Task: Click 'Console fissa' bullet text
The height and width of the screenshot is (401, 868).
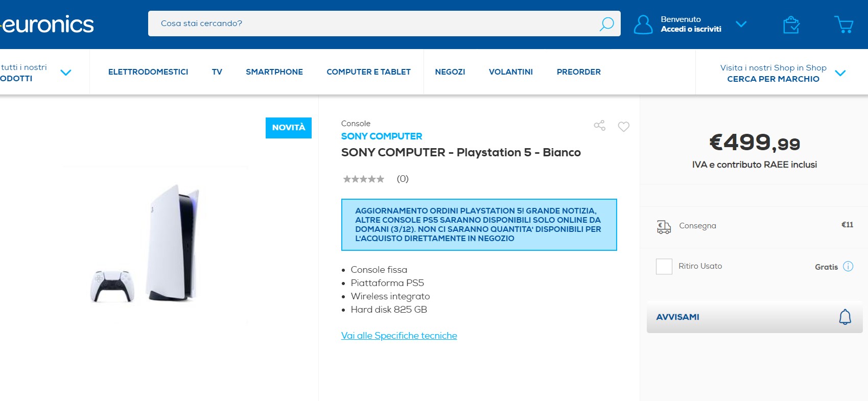Action: (379, 270)
